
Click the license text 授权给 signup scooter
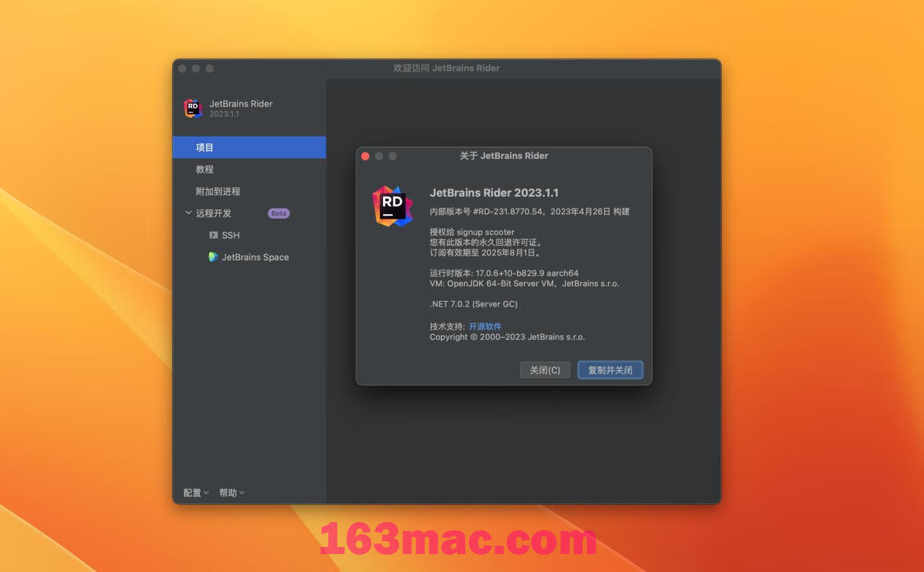pyautogui.click(x=472, y=232)
